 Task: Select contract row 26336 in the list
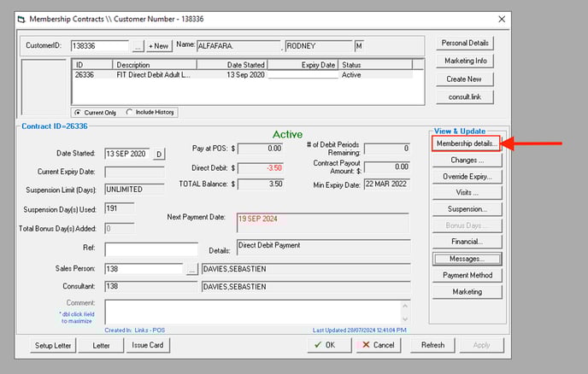(244, 75)
